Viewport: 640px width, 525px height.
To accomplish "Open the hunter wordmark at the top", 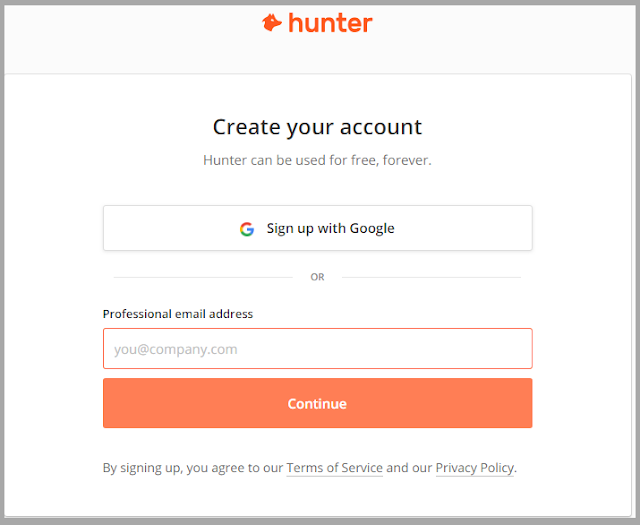I will coord(330,23).
